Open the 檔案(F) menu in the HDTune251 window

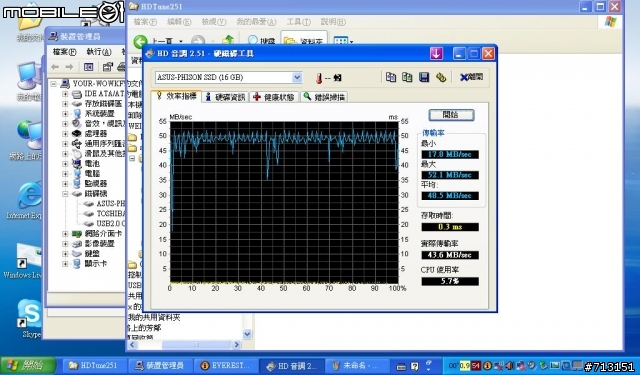(145, 22)
